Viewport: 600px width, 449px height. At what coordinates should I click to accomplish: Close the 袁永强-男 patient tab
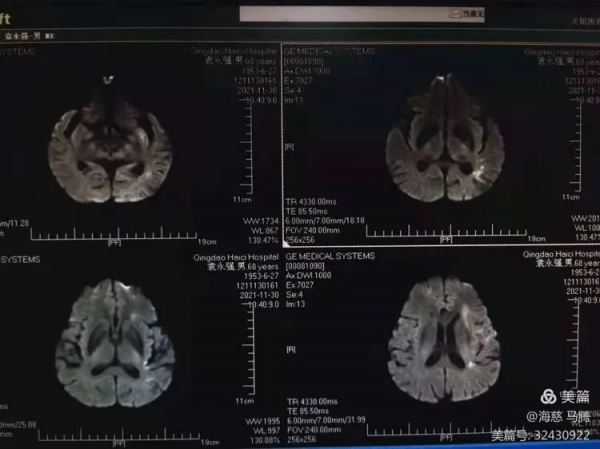point(49,35)
